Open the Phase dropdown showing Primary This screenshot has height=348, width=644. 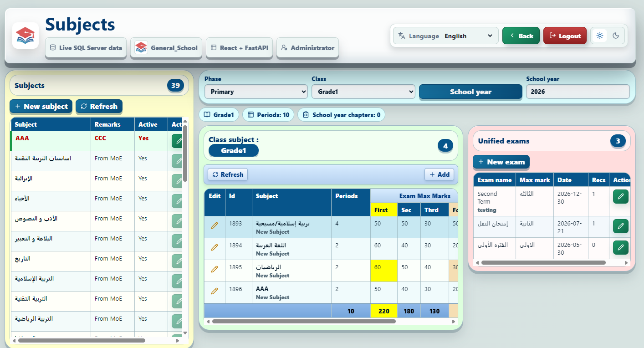coord(256,92)
